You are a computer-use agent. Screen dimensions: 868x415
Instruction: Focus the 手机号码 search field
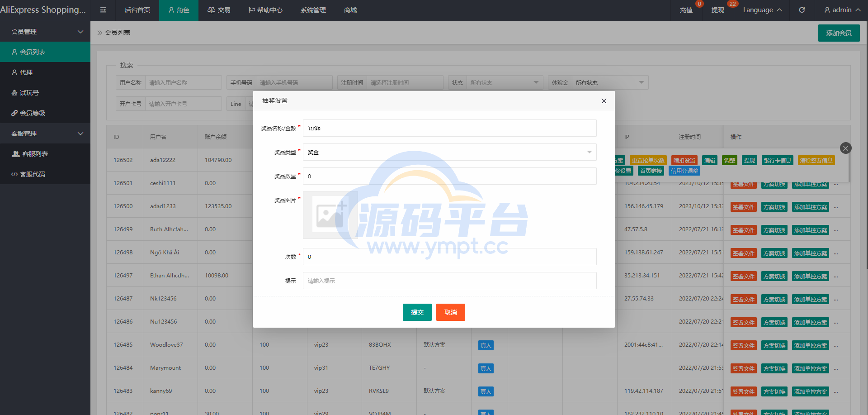(x=294, y=82)
